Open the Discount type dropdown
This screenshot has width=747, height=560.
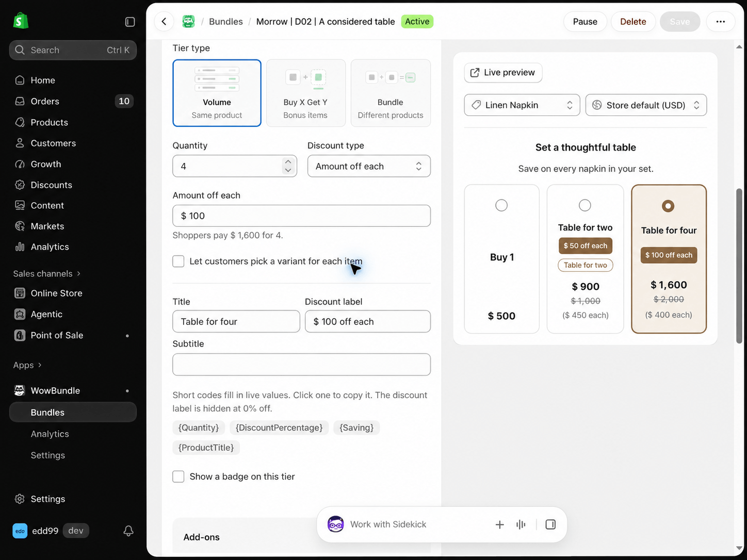(x=369, y=166)
